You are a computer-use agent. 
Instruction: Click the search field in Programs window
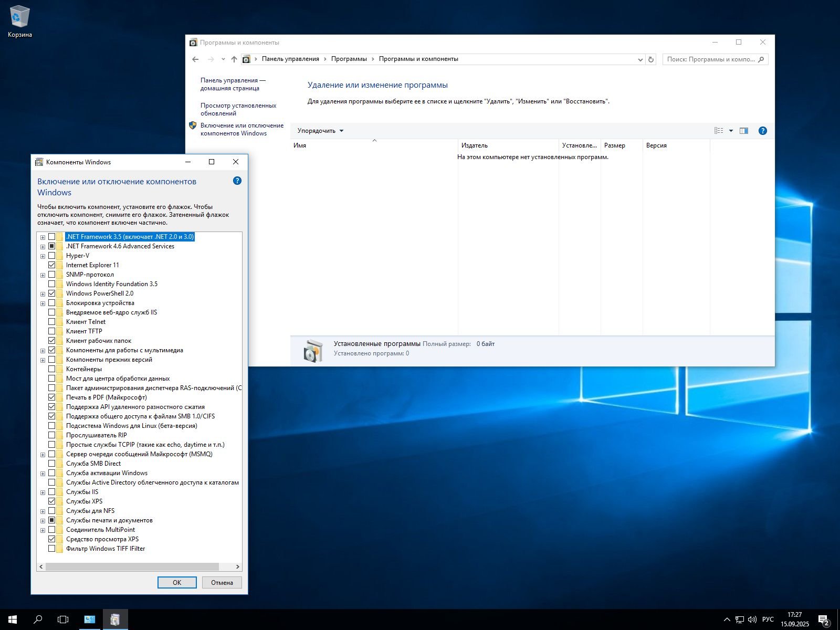click(710, 59)
